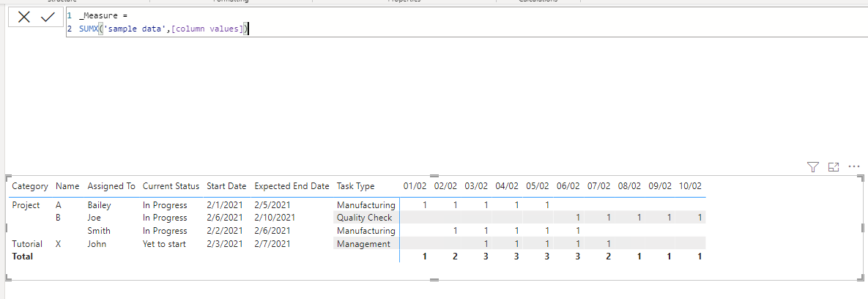Select the Project category row
Screen dimensions: 868x299
click(x=26, y=205)
